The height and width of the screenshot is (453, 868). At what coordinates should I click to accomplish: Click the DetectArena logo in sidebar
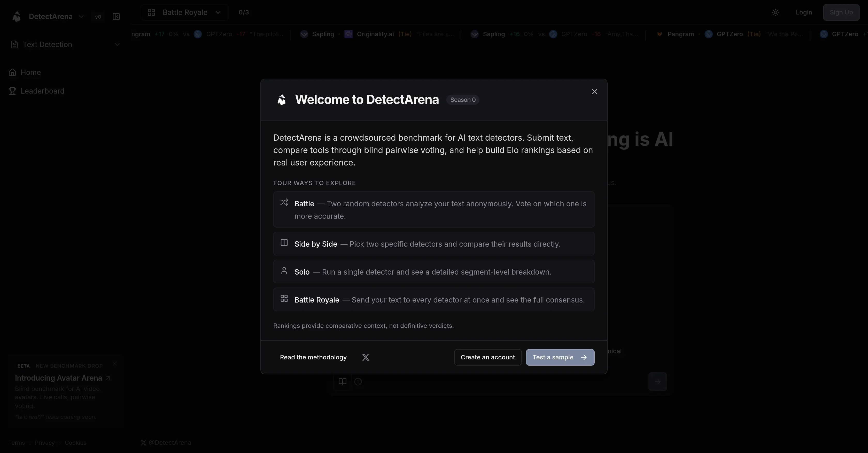tap(17, 17)
